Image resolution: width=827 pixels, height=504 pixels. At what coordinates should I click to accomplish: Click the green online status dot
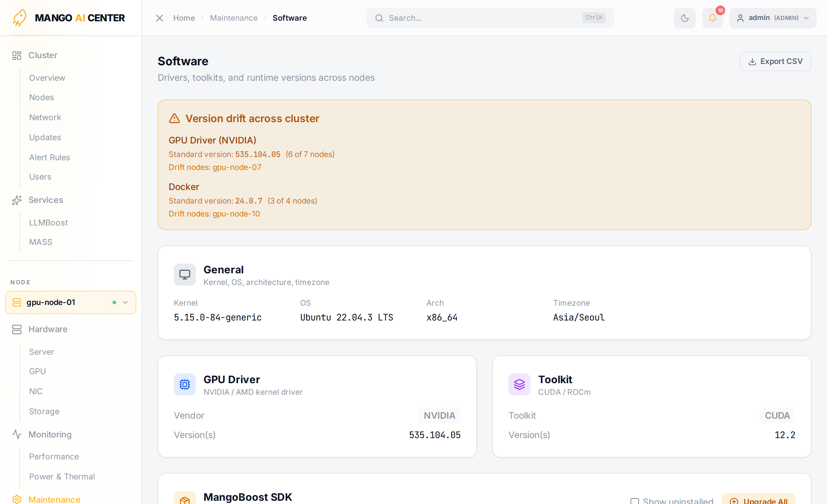[114, 302]
